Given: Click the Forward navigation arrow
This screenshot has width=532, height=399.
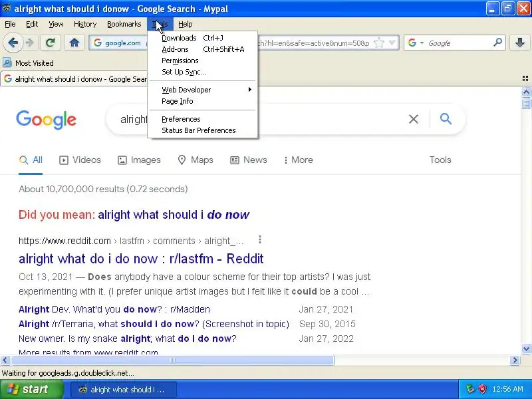Looking at the screenshot, I should (30, 43).
